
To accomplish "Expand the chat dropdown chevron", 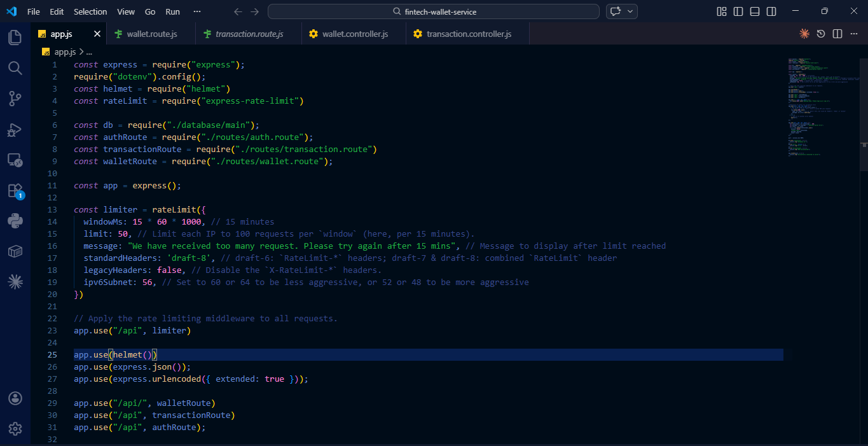I will click(631, 11).
